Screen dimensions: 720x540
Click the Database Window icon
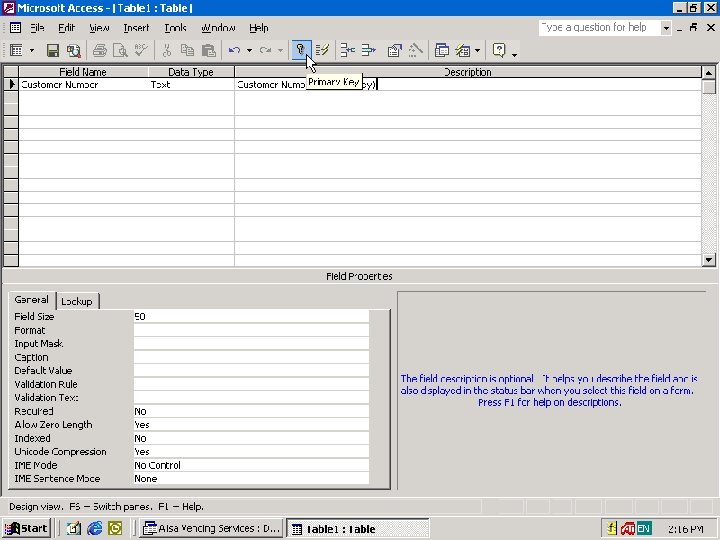click(x=442, y=50)
